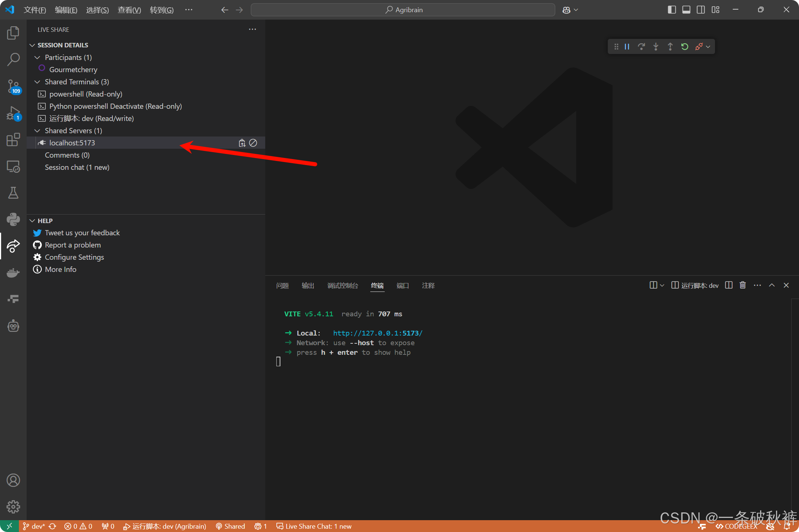Open the Manage gear in activity bar
The height and width of the screenshot is (532, 799).
pos(13,507)
